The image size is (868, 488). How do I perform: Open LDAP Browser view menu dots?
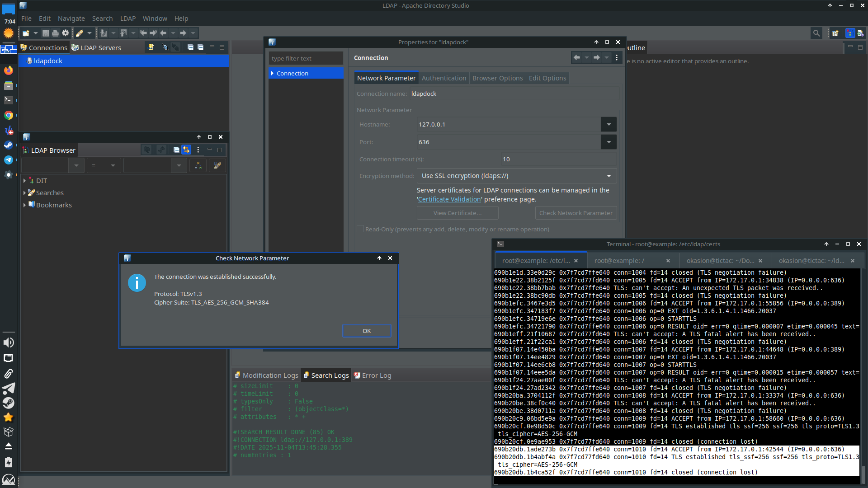198,150
